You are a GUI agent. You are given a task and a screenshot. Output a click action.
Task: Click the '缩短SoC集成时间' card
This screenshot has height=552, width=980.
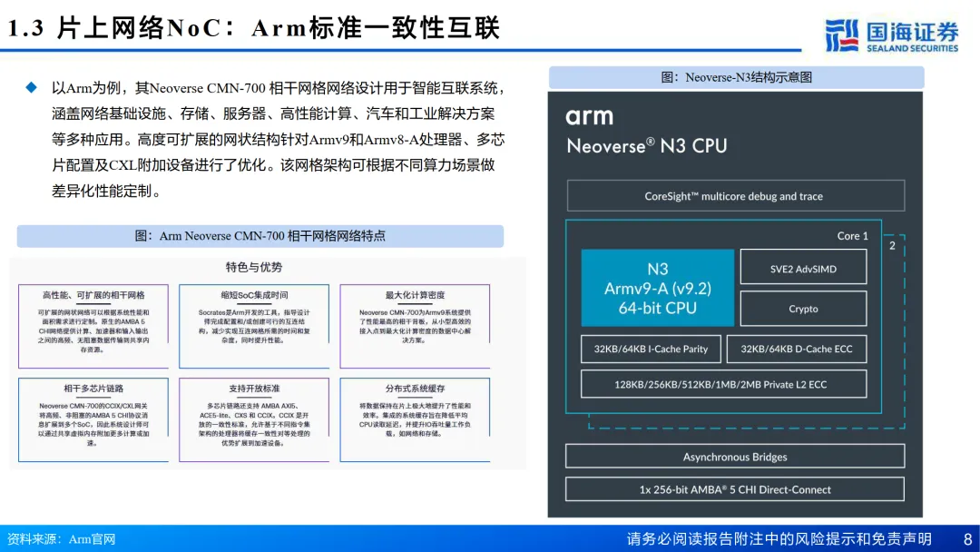pos(254,326)
